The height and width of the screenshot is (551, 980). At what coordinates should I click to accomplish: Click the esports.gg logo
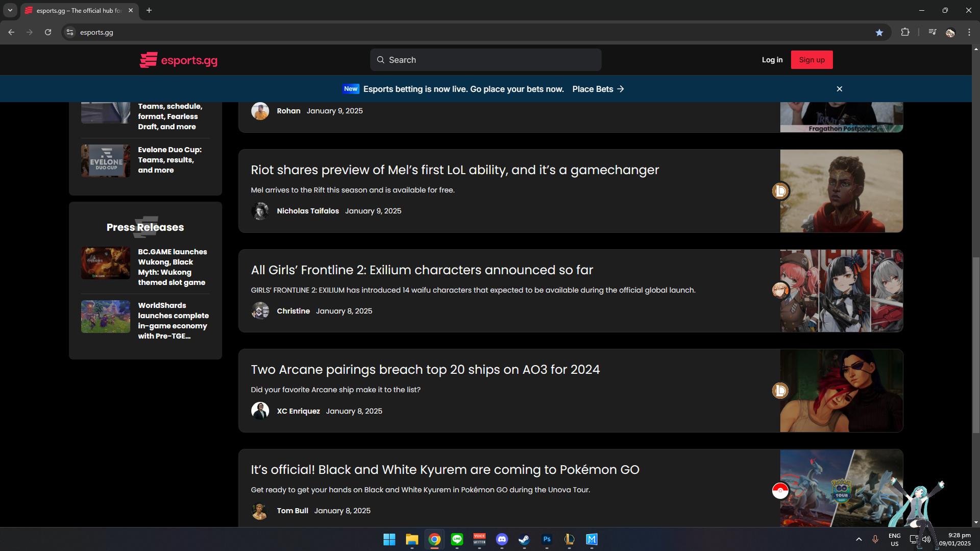pyautogui.click(x=179, y=60)
